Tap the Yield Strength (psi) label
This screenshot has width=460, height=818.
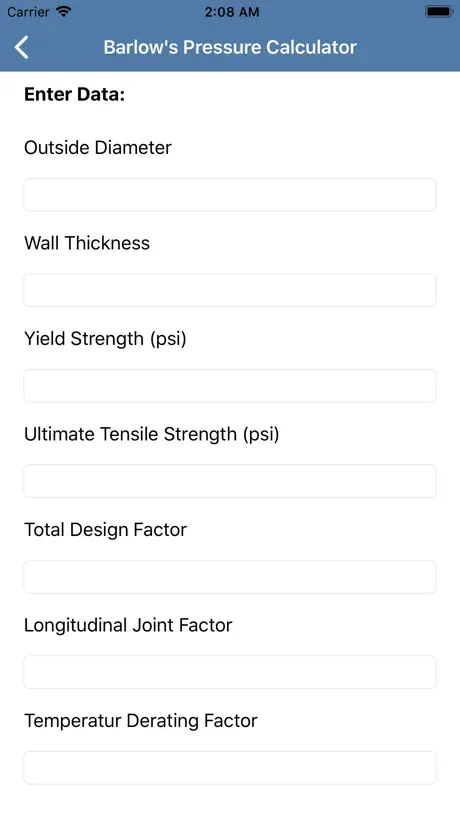[105, 339]
